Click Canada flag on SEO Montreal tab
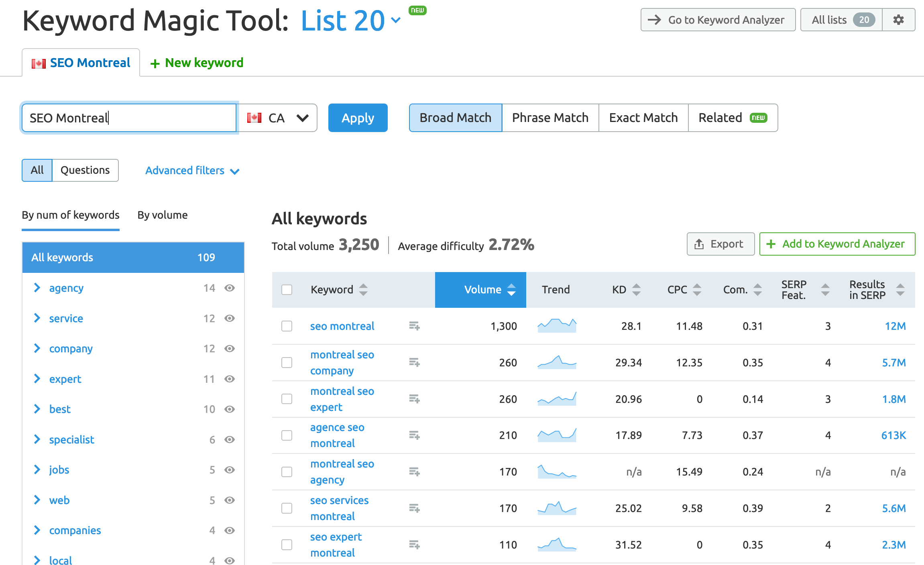924x565 pixels. point(39,63)
